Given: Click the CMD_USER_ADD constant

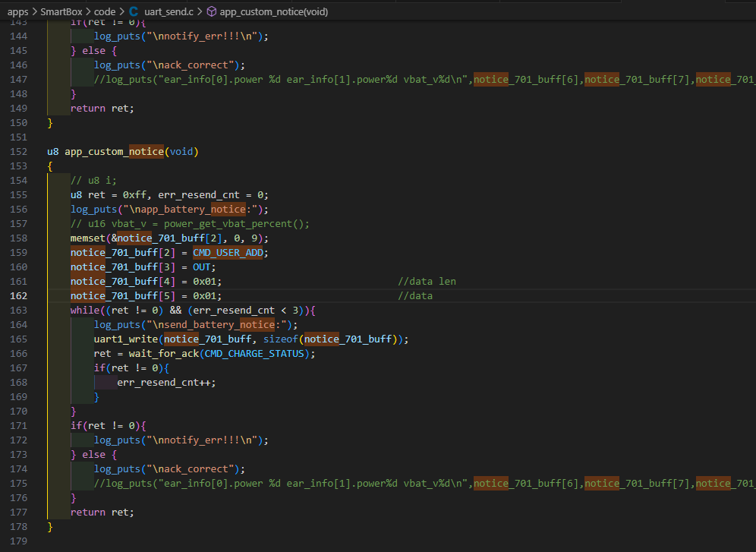Looking at the screenshot, I should 228,253.
